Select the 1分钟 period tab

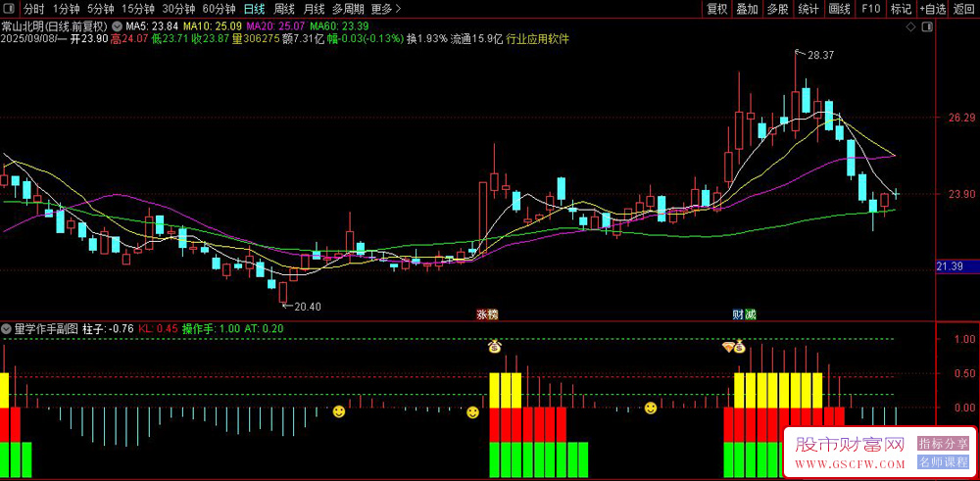[x=66, y=9]
